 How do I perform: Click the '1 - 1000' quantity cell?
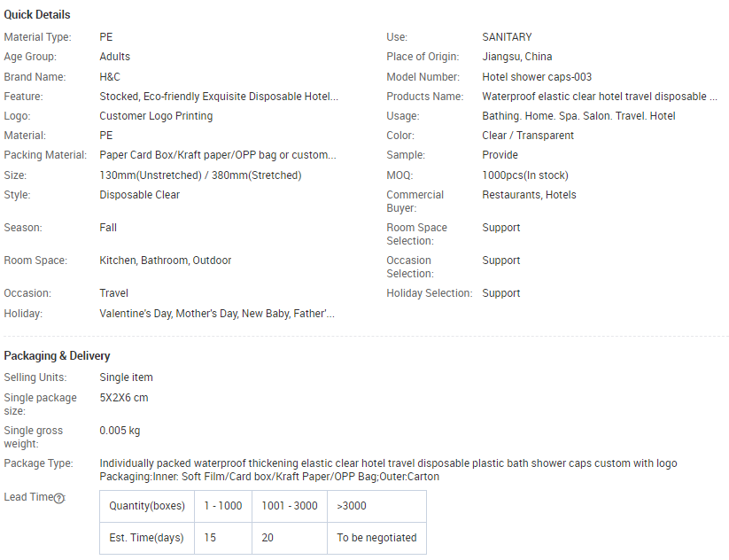coord(223,506)
